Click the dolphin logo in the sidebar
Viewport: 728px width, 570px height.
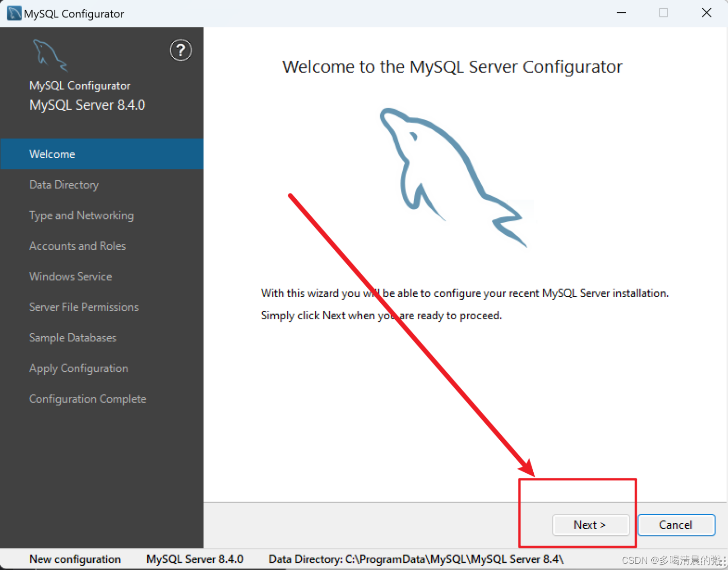coord(50,55)
